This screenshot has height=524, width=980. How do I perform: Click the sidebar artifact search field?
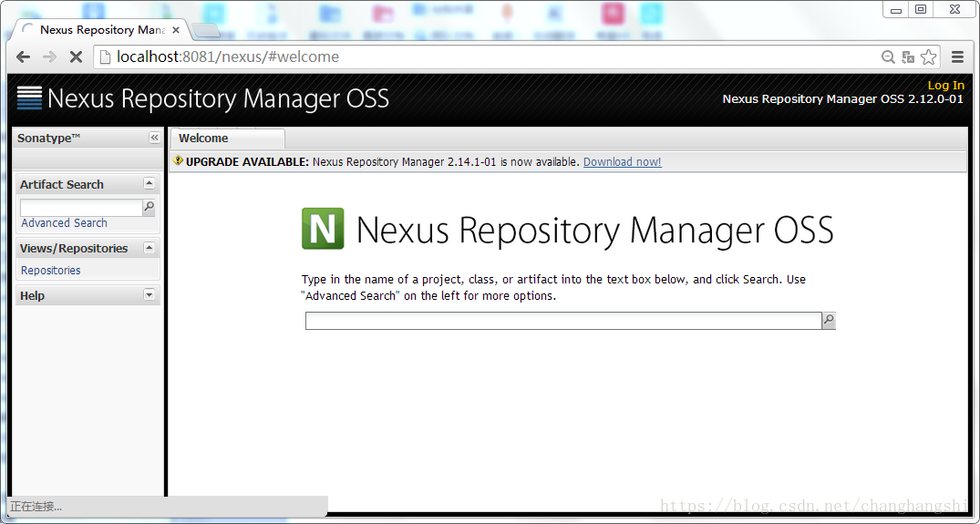(81, 207)
